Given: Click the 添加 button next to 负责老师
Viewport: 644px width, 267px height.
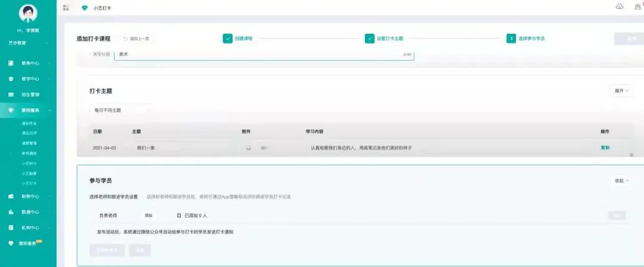Looking at the screenshot, I should click(148, 215).
